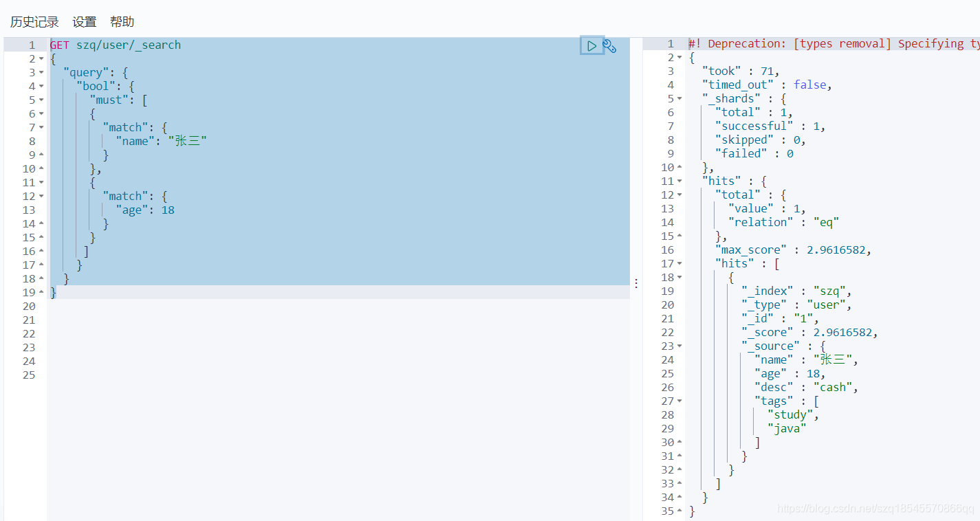Image resolution: width=980 pixels, height=521 pixels.
Task: Click the "max_score" : 2.9616582 line
Action: tap(794, 250)
